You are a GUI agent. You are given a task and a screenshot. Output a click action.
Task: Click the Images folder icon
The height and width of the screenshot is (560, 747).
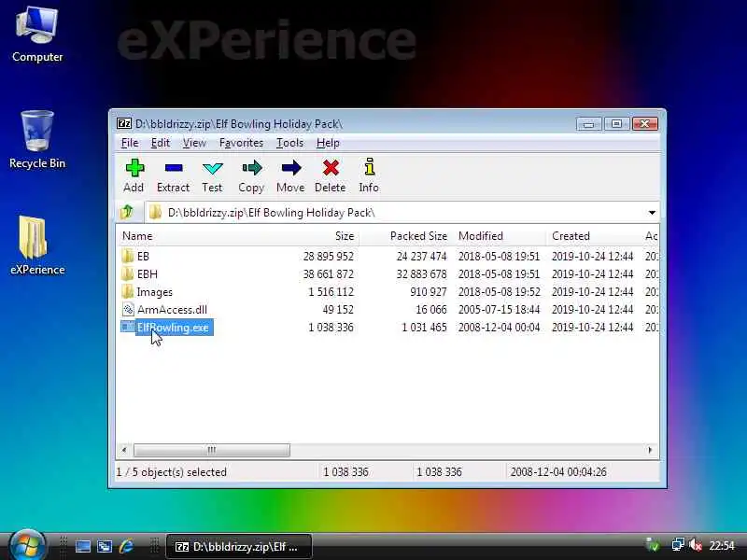point(127,291)
